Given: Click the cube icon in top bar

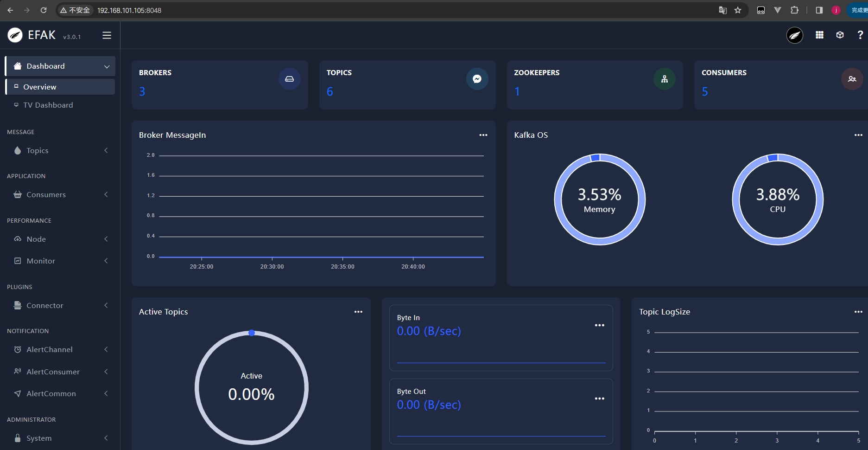Looking at the screenshot, I should (x=840, y=35).
